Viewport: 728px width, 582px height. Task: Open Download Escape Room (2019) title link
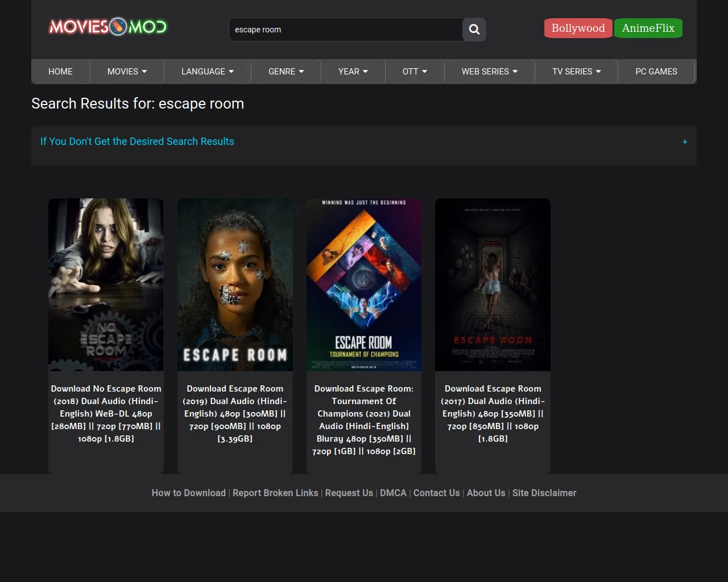point(235,414)
